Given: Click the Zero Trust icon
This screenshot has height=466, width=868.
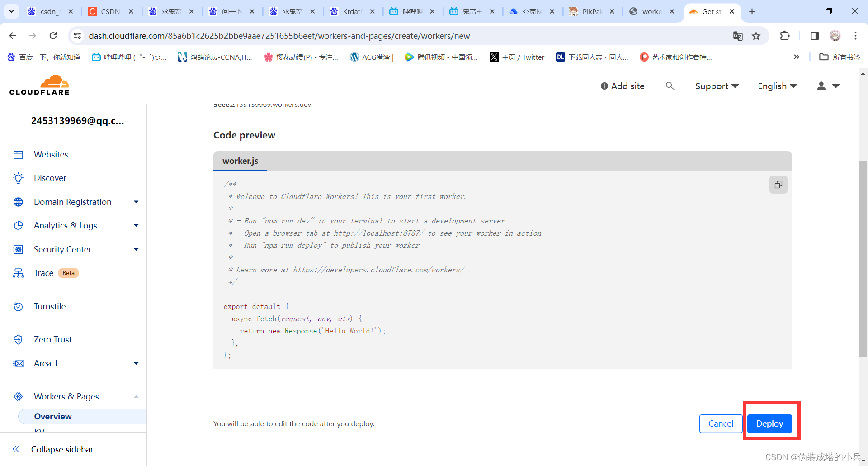Looking at the screenshot, I should (18, 340).
